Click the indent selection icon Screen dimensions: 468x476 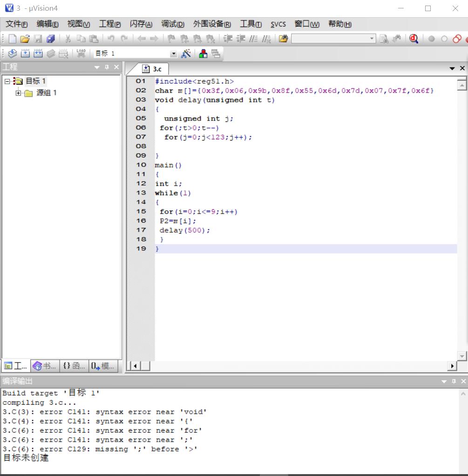[228, 39]
